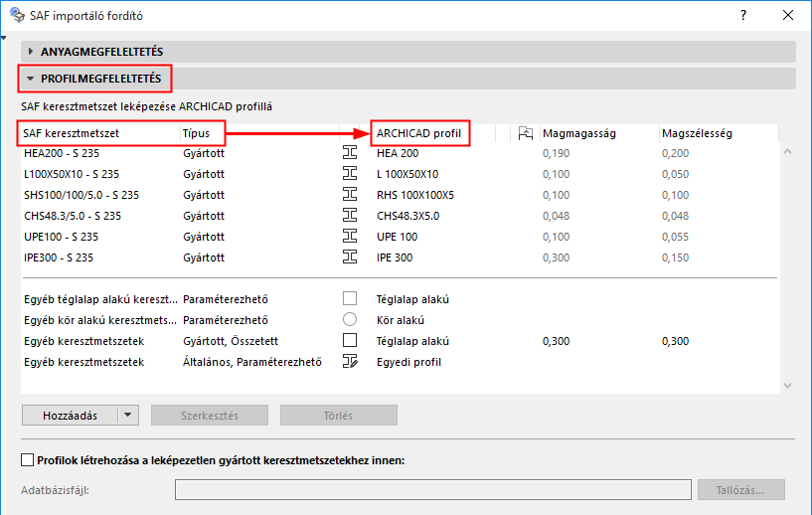Click the CHS48.3X5.0 profile cell
The width and height of the screenshot is (812, 515).
tap(408, 216)
